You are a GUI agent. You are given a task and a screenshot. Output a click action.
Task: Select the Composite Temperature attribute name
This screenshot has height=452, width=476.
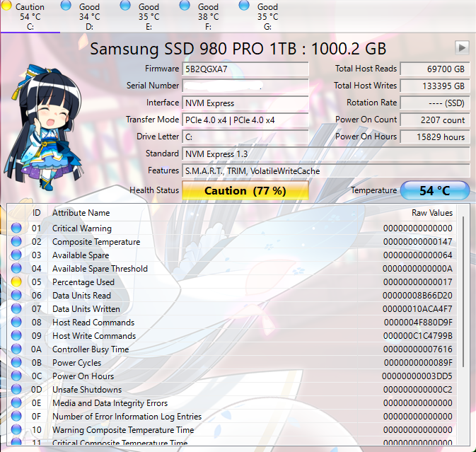[96, 242]
